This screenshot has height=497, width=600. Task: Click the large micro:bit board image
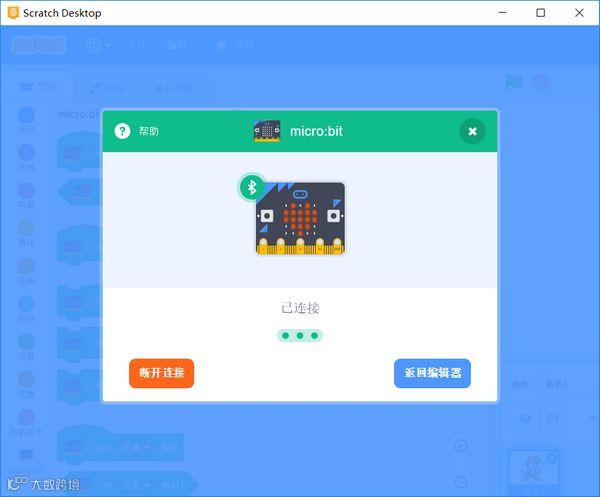click(x=300, y=218)
